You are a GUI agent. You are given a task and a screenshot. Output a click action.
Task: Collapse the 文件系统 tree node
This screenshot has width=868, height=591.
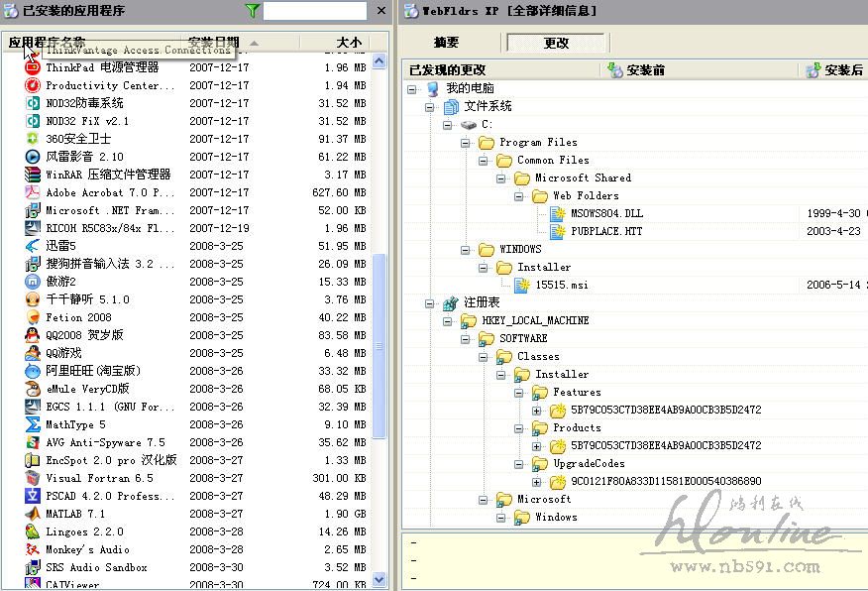pyautogui.click(x=430, y=107)
